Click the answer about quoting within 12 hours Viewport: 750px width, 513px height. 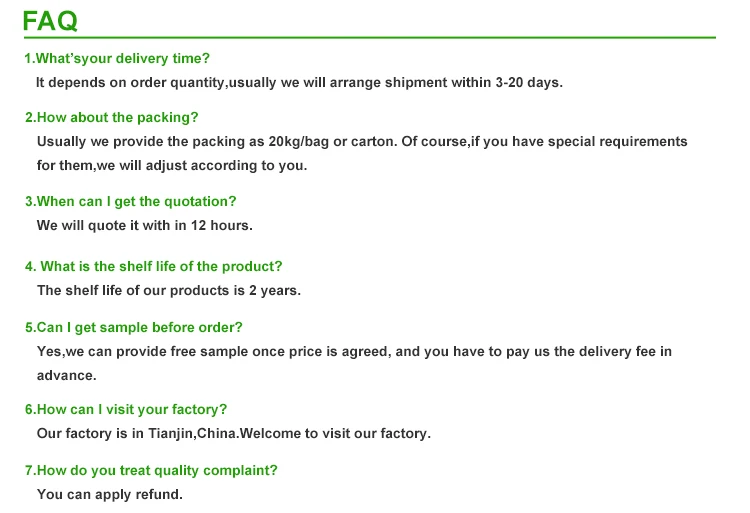[x=144, y=225]
